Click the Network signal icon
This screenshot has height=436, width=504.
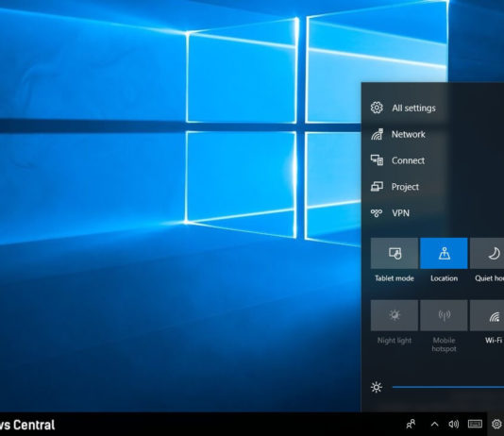pyautogui.click(x=377, y=134)
